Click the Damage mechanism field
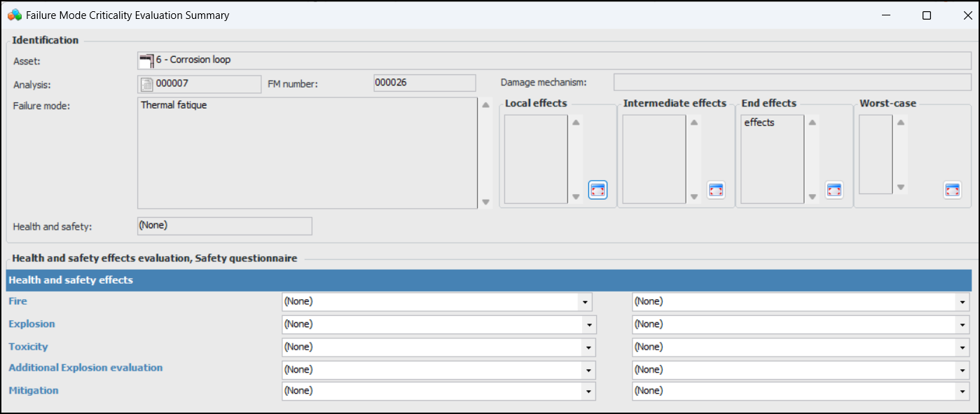The height and width of the screenshot is (414, 980). coord(792,83)
